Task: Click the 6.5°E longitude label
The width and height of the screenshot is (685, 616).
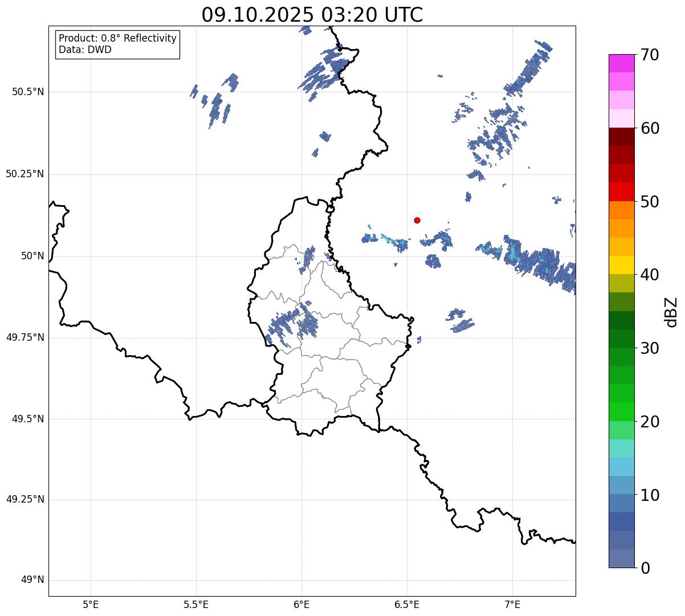Action: (407, 604)
